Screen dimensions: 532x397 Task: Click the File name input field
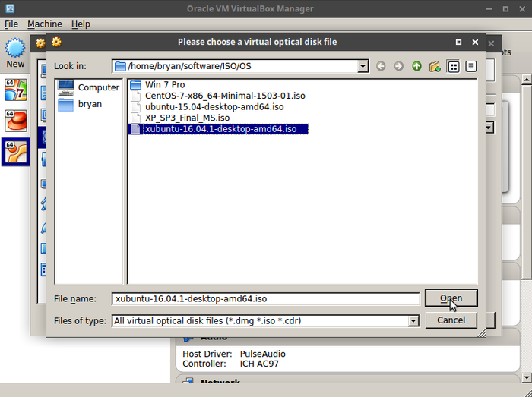266,299
